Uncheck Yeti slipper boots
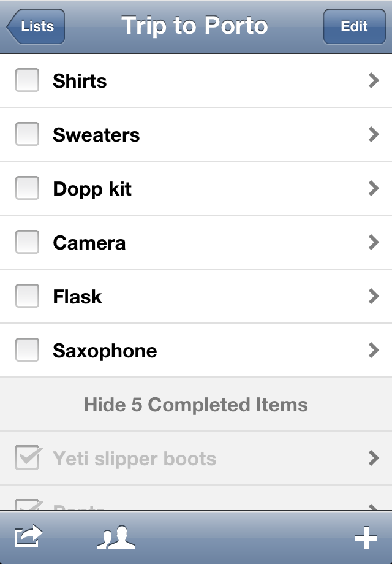Screen dimensions: 392x564 point(28,458)
